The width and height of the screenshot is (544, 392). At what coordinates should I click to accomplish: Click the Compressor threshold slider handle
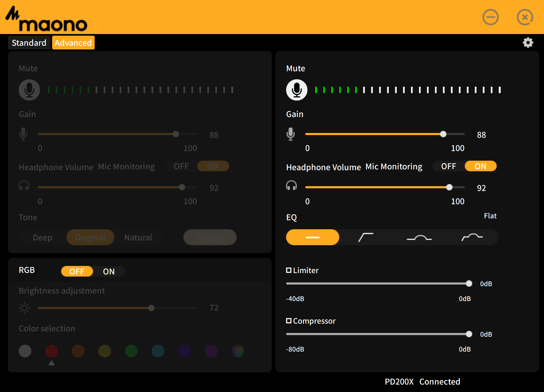pos(469,334)
